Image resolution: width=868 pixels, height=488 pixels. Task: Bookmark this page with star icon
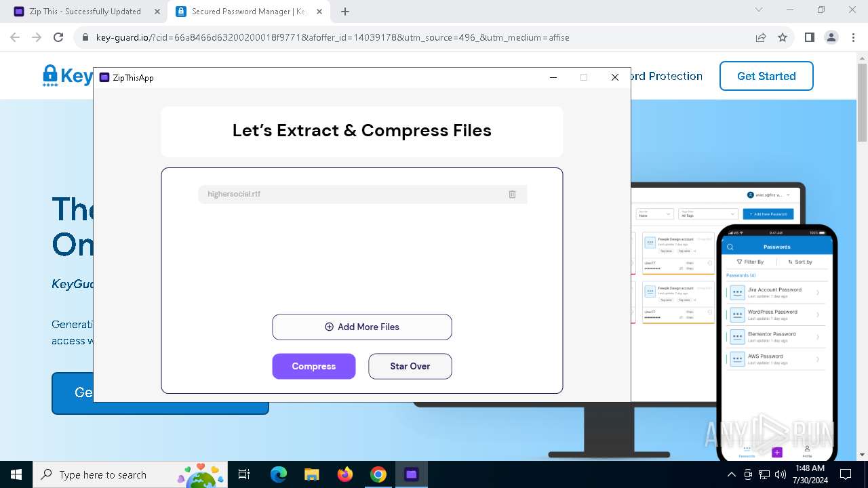click(x=783, y=37)
